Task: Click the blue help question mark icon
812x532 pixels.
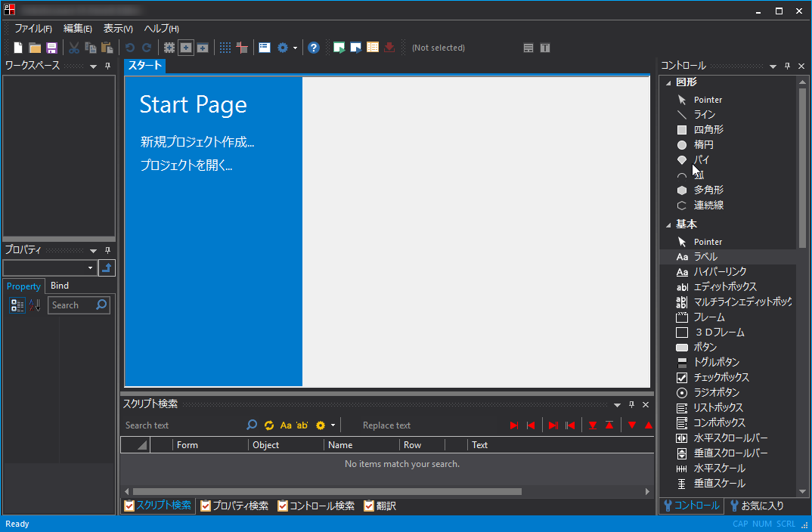Action: [314, 48]
